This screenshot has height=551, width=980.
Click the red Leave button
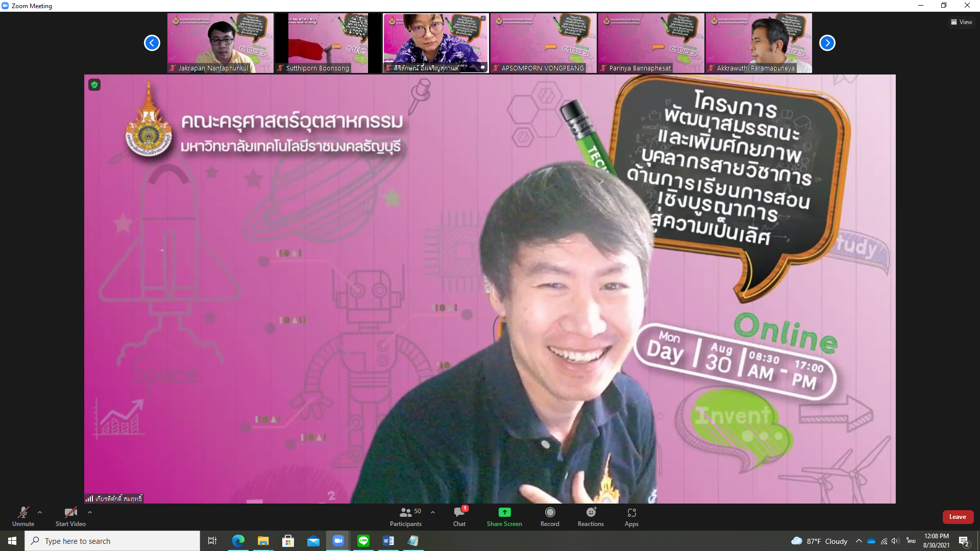click(x=958, y=517)
